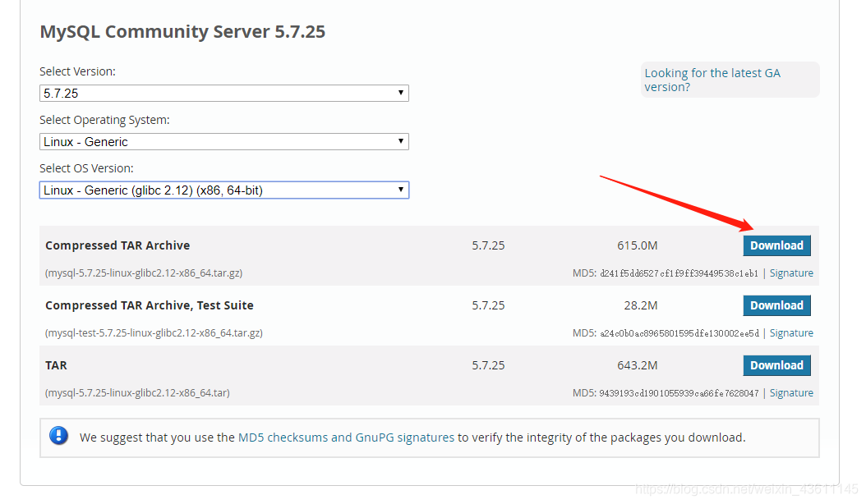Select 'Compressed TAR Archive, Test Suite' title

(x=149, y=305)
